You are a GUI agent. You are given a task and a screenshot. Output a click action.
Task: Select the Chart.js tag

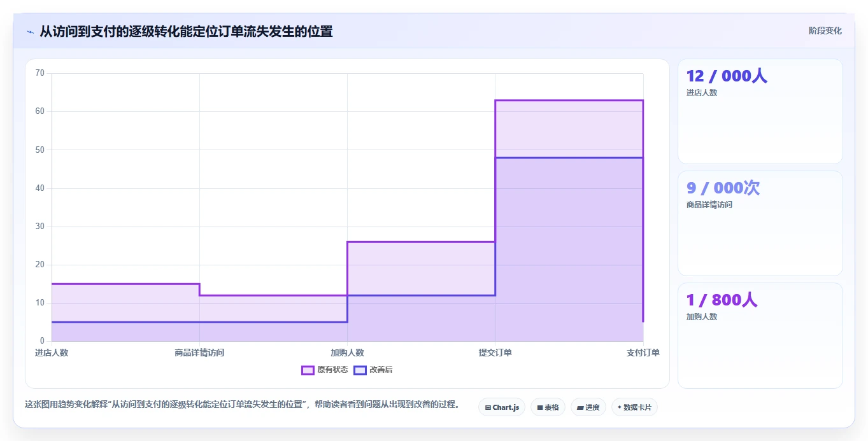coord(502,407)
